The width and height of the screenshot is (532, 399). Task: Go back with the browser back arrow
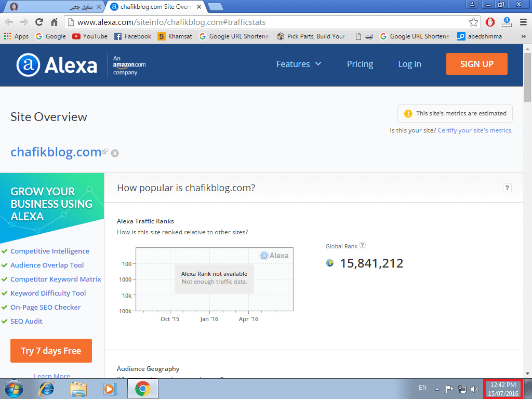tap(9, 22)
